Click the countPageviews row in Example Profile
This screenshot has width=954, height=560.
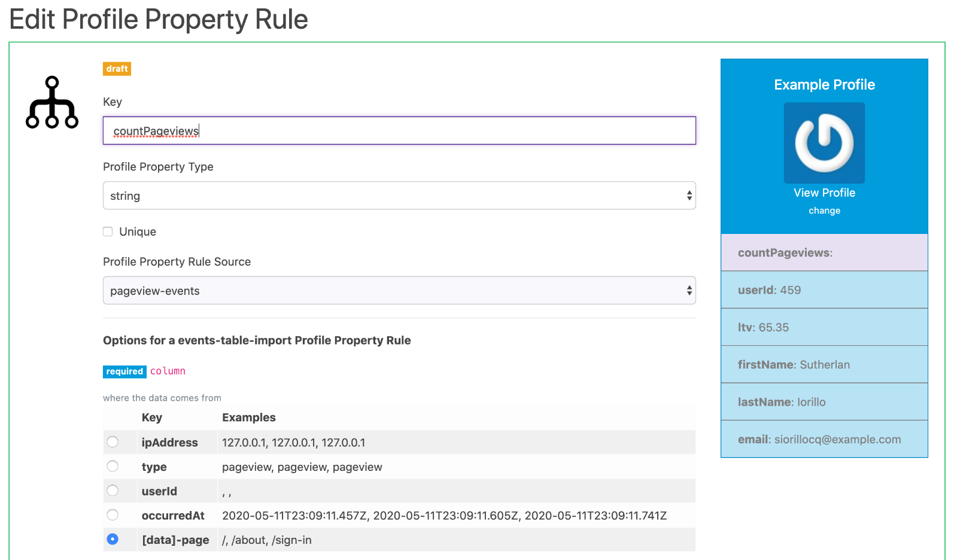tap(824, 252)
